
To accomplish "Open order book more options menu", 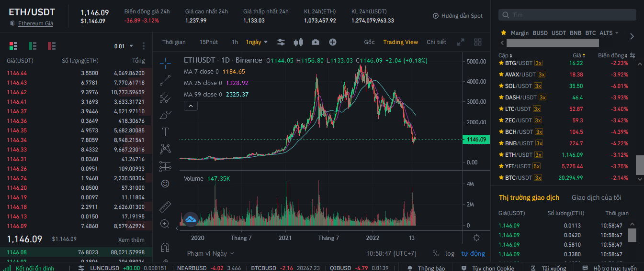I will [144, 46].
